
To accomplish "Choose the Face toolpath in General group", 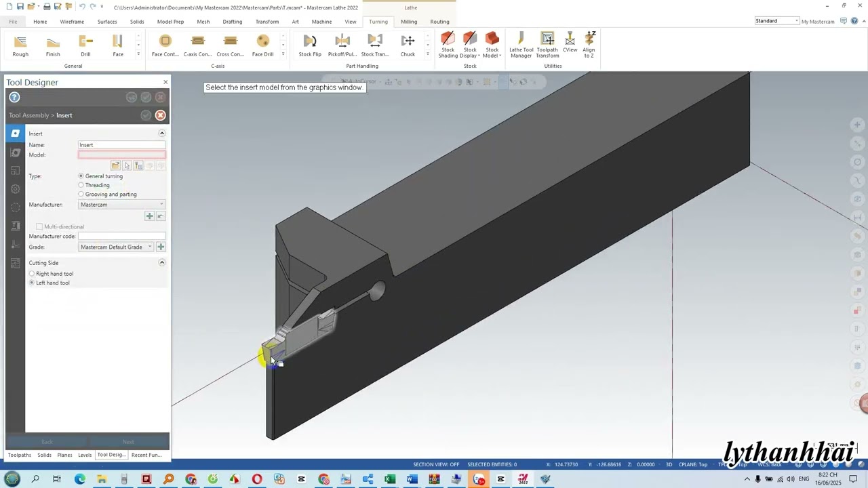I will click(118, 46).
